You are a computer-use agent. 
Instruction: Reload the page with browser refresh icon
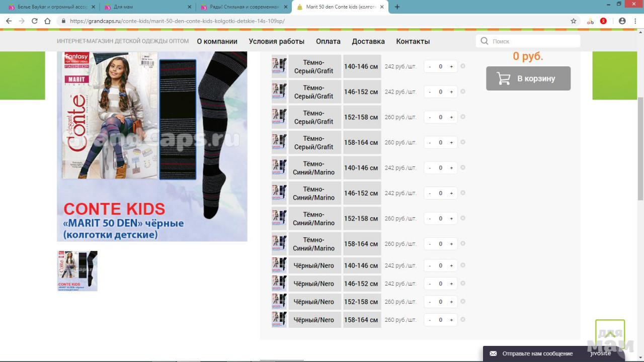(x=34, y=21)
